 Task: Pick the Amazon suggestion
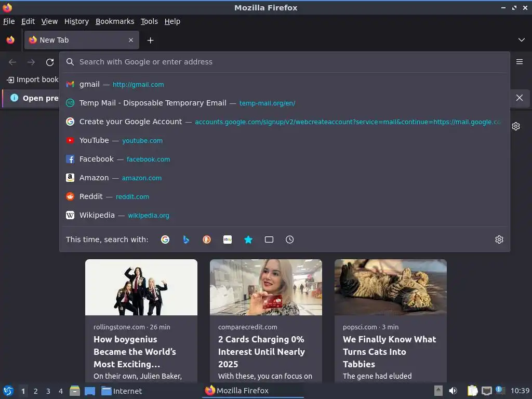pyautogui.click(x=284, y=178)
